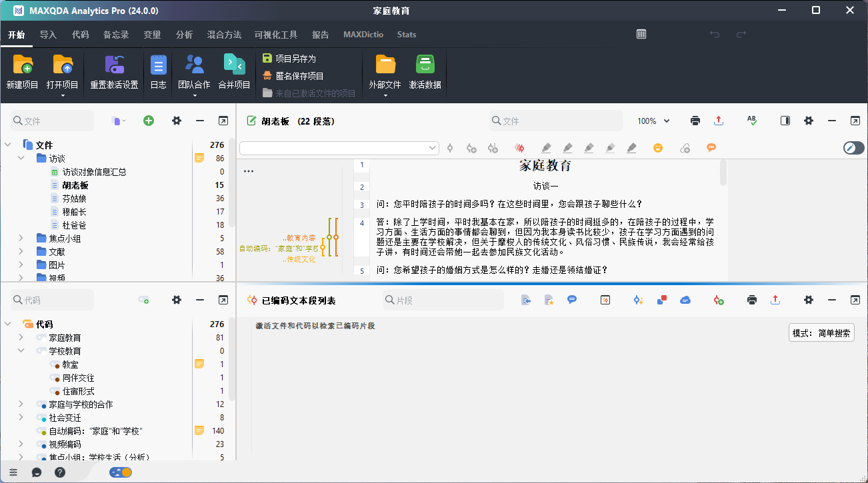Open the MAXDictio tab
The height and width of the screenshot is (483, 868).
(x=363, y=35)
